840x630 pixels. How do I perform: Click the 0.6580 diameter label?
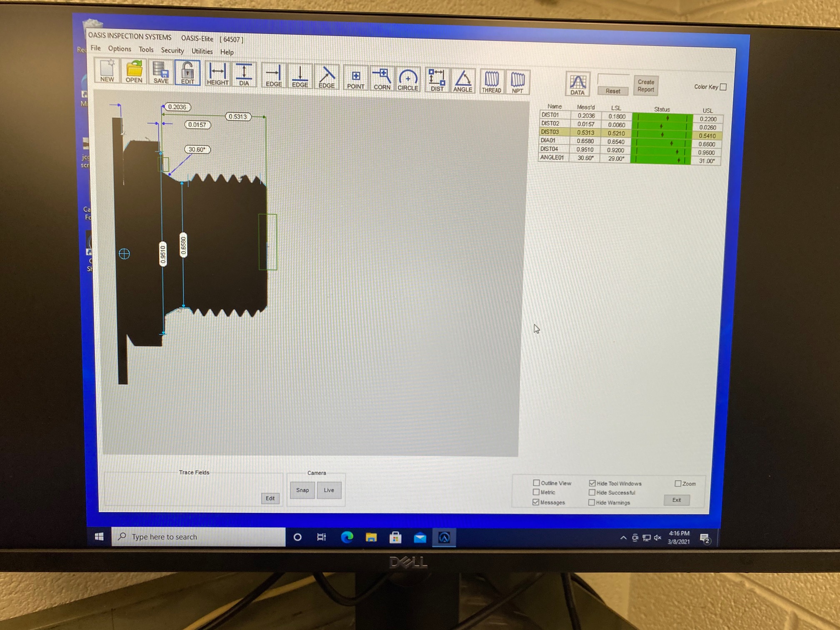coord(183,245)
